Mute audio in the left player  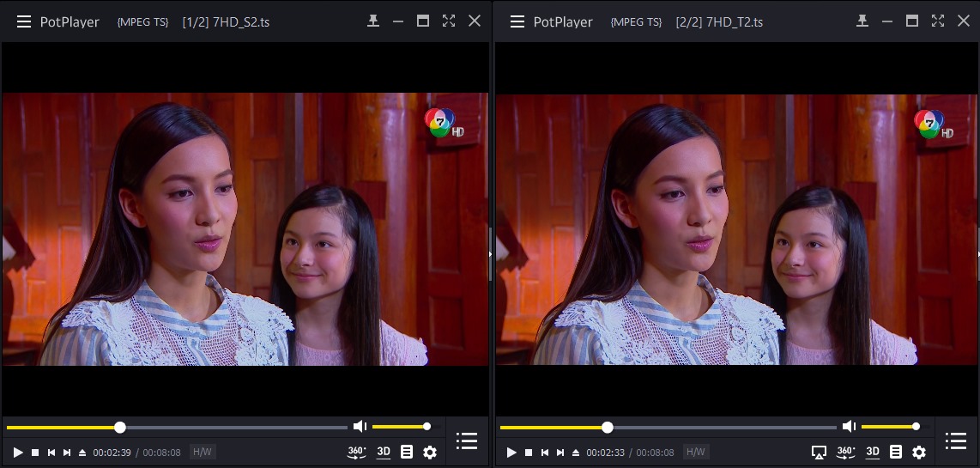tap(360, 427)
